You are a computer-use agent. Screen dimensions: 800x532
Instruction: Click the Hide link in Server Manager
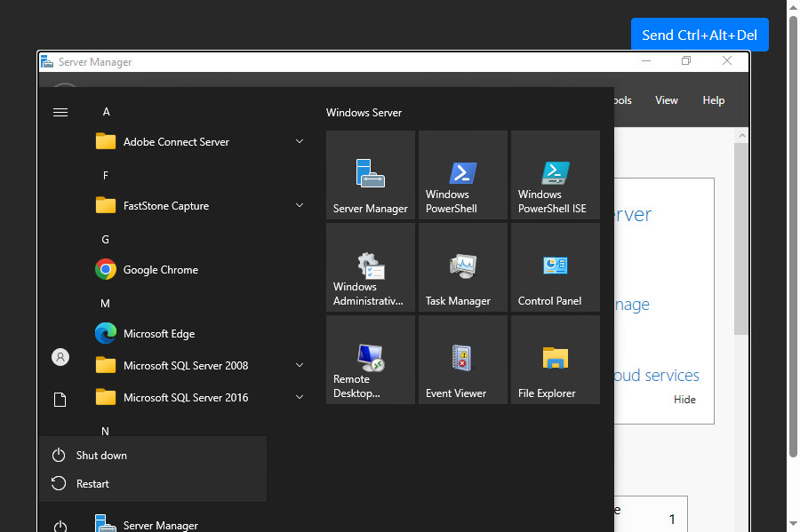(684, 400)
